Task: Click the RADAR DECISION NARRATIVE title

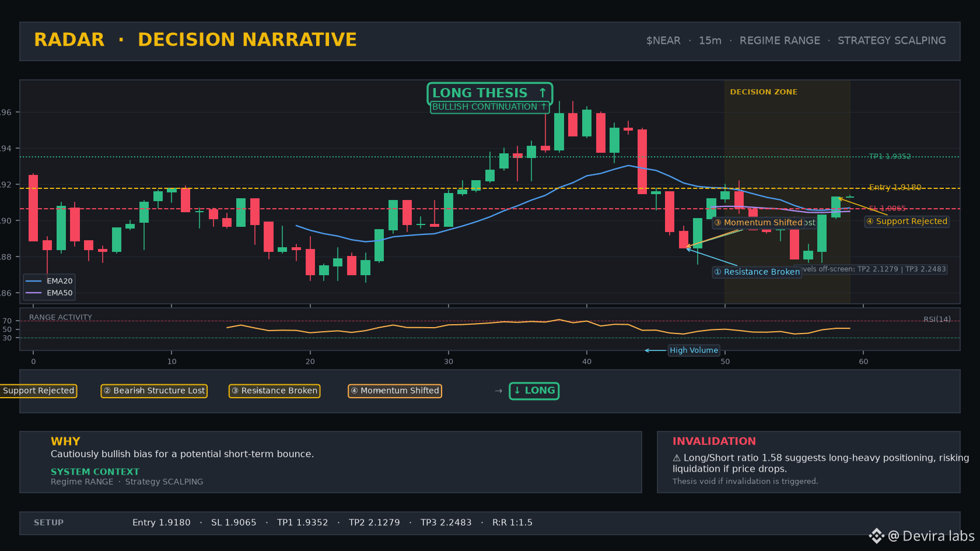Action: tap(195, 40)
